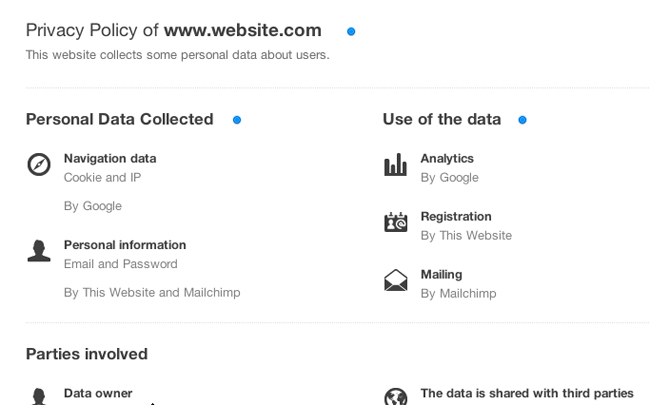Click the Personal information silhouette icon
The height and width of the screenshot is (405, 650).
pos(39,250)
